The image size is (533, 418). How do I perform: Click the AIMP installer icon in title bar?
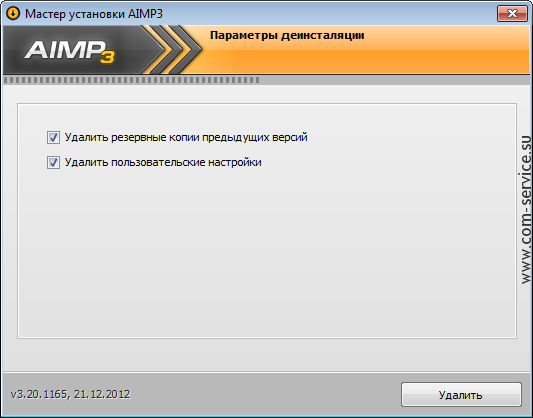click(x=13, y=14)
